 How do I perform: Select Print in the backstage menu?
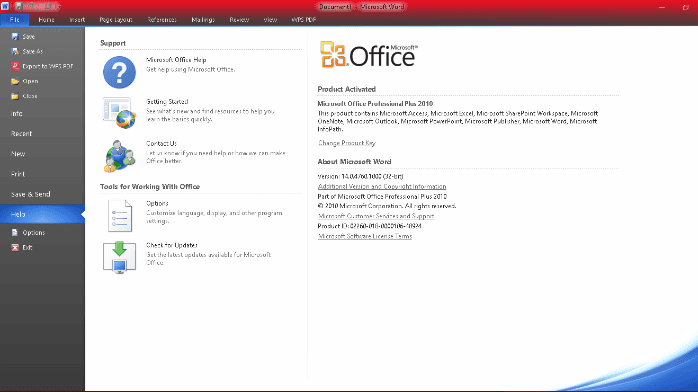coord(42,174)
